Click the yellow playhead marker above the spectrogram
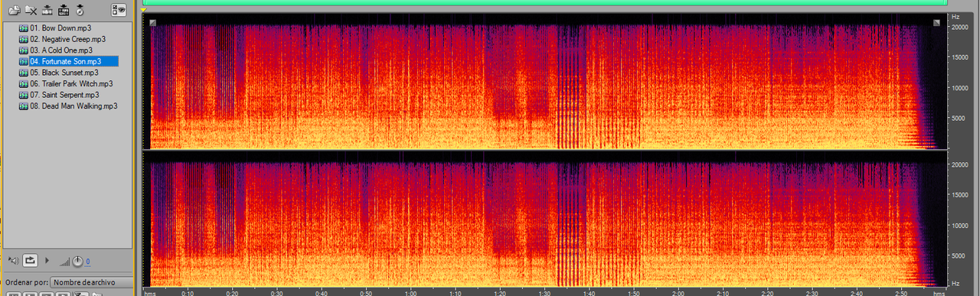980x296 pixels. click(142, 10)
